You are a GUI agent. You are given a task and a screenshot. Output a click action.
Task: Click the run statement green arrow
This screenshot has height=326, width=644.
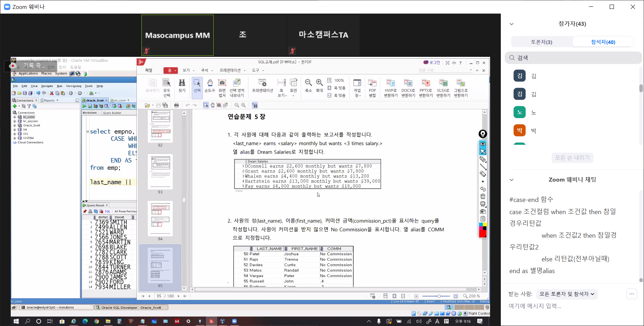point(84,106)
